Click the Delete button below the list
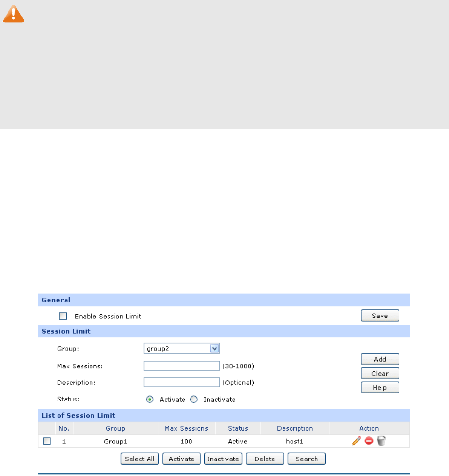Viewport: 449px width, 476px height. 265,459
